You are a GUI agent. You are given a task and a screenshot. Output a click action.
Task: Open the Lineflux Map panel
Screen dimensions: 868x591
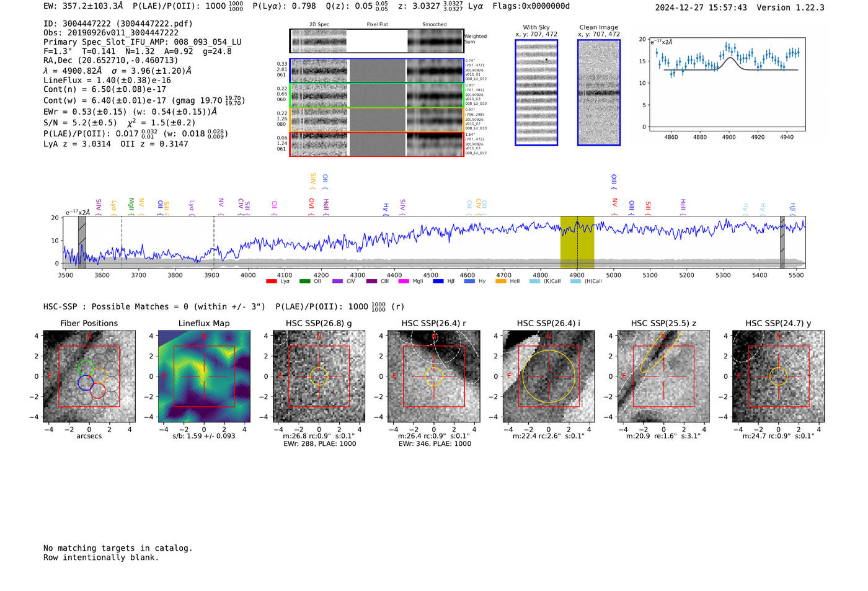pos(204,376)
